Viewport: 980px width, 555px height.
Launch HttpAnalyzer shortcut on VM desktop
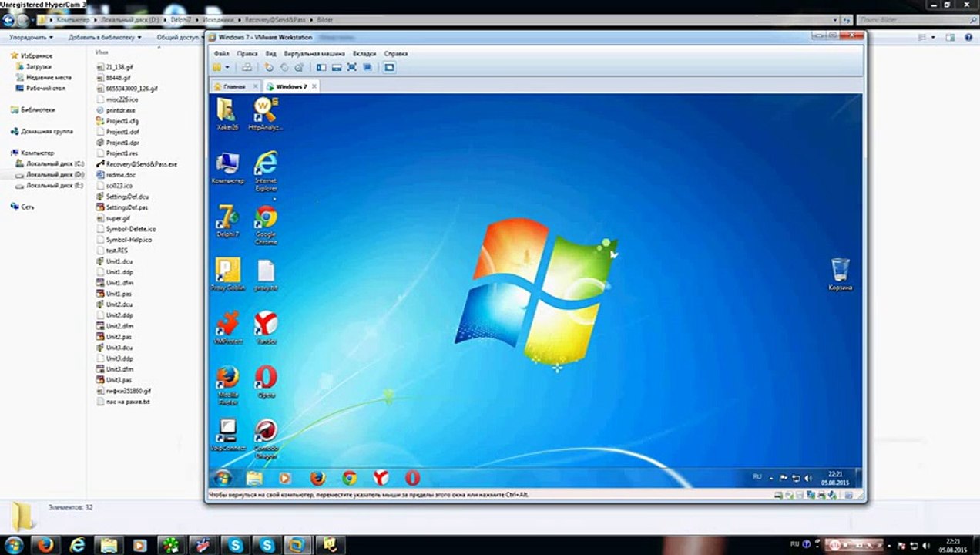265,114
